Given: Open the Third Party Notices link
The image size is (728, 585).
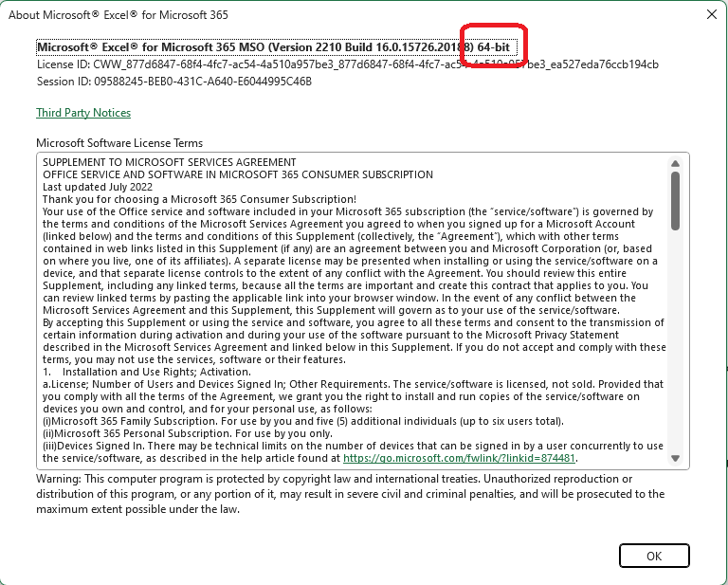Looking at the screenshot, I should tap(83, 113).
